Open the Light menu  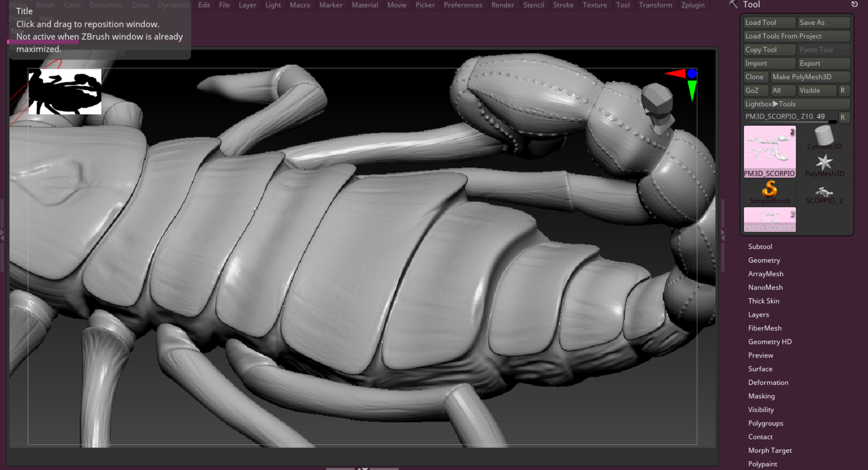(273, 5)
